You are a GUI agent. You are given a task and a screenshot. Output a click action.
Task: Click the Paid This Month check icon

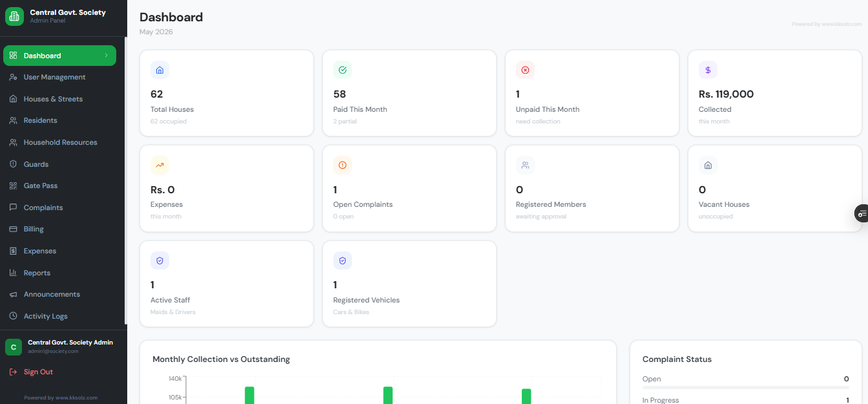coord(342,70)
